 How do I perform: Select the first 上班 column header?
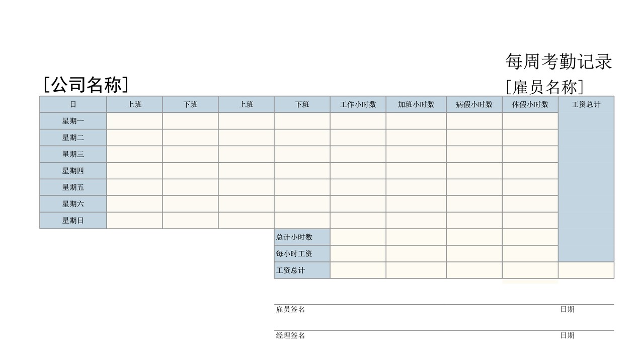click(134, 104)
